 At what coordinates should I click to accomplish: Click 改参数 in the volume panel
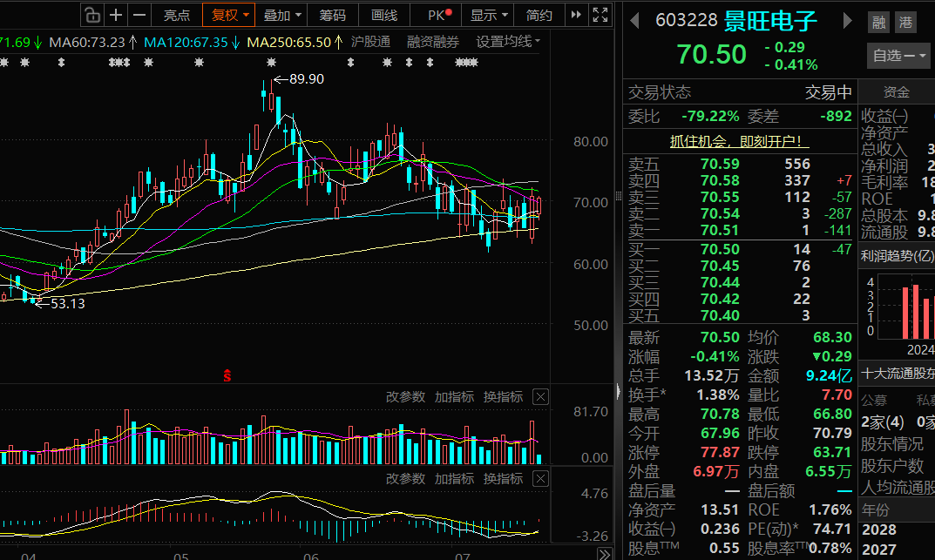(x=405, y=397)
